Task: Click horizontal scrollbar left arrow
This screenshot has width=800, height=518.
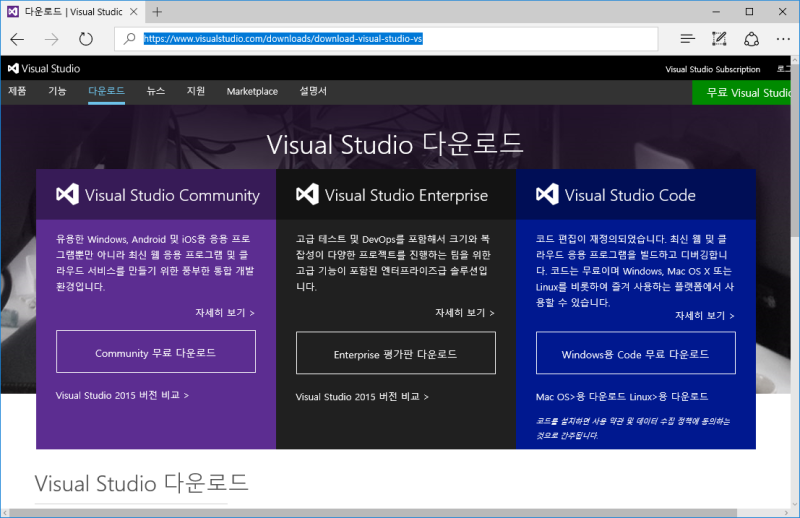Action: pyautogui.click(x=5, y=513)
